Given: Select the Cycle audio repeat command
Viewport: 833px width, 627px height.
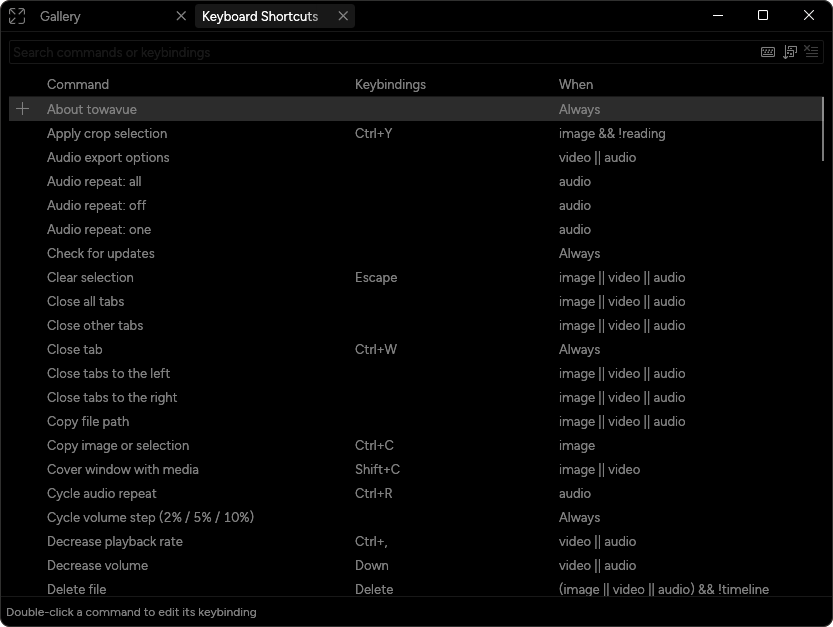Looking at the screenshot, I should pos(101,493).
